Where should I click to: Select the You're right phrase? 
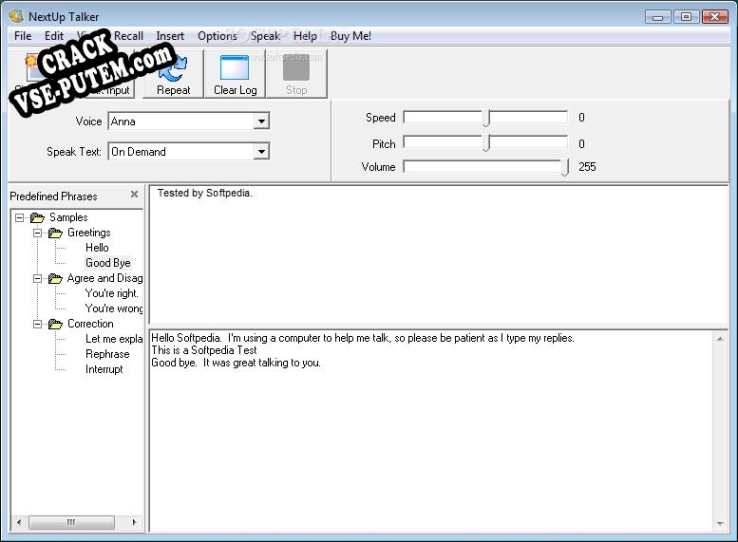point(112,294)
